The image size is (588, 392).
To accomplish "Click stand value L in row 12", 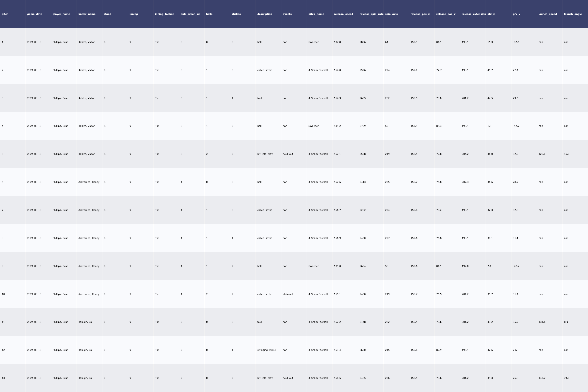I will coord(104,350).
